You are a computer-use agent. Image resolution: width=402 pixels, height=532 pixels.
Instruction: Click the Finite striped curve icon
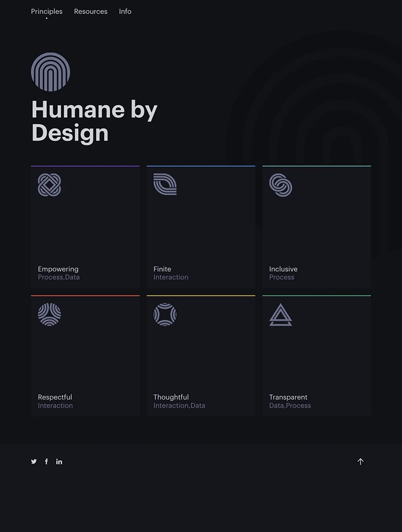point(165,184)
